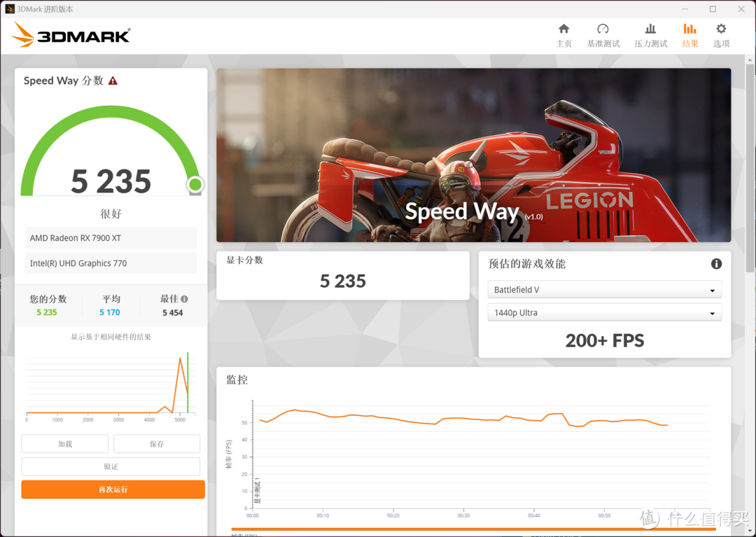Click the Intel(R) UHD Graphics 770 field

coord(111,263)
